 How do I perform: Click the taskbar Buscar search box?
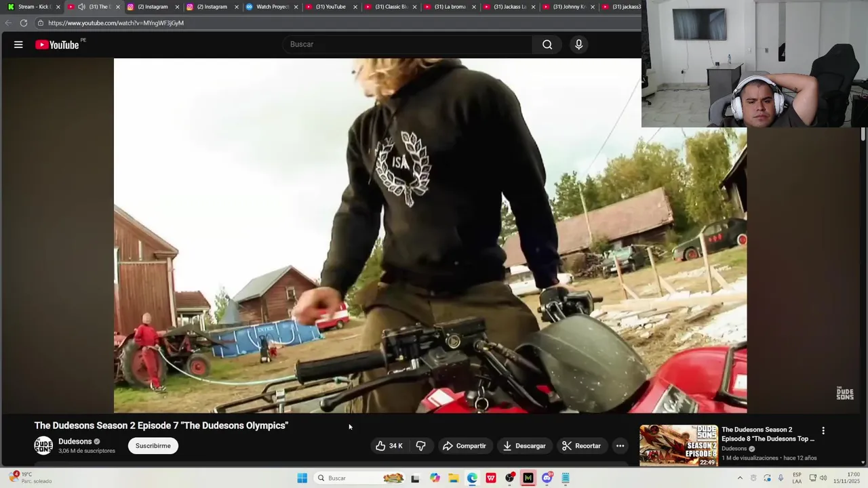(360, 478)
